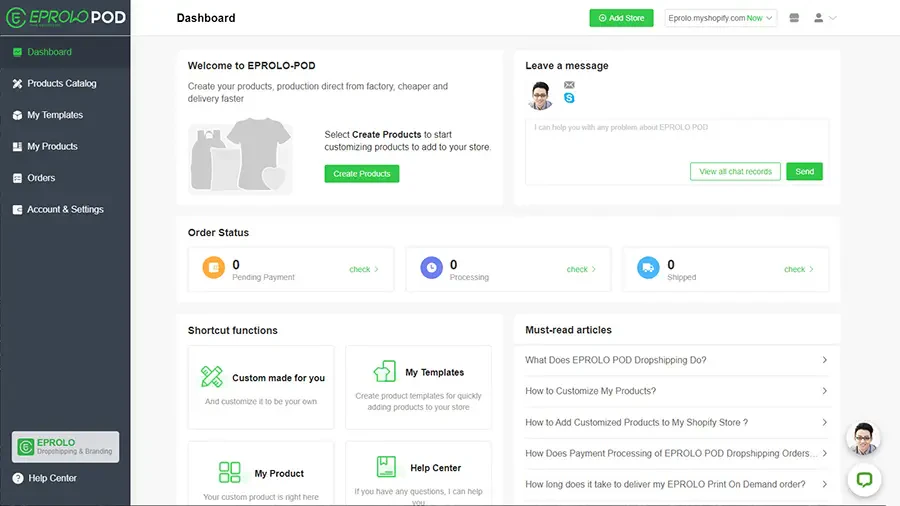The height and width of the screenshot is (506, 900).
Task: Click the Orders sidebar icon
Action: click(x=17, y=178)
